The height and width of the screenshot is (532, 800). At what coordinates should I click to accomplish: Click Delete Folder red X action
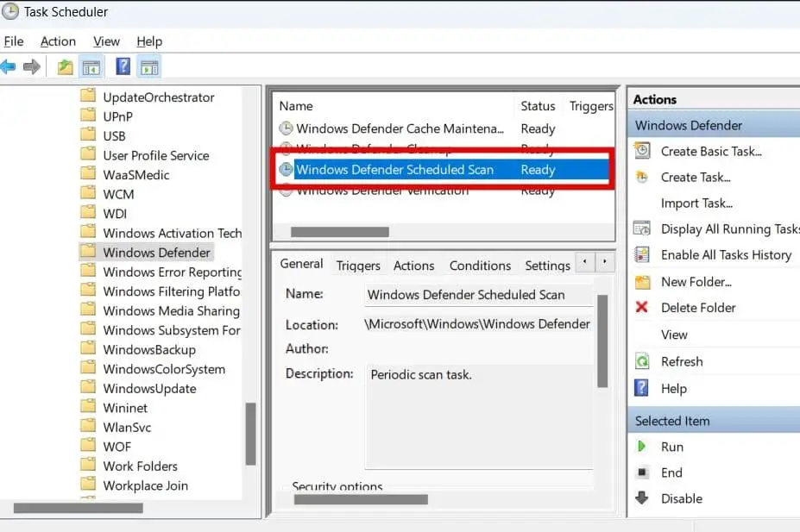pyautogui.click(x=697, y=308)
